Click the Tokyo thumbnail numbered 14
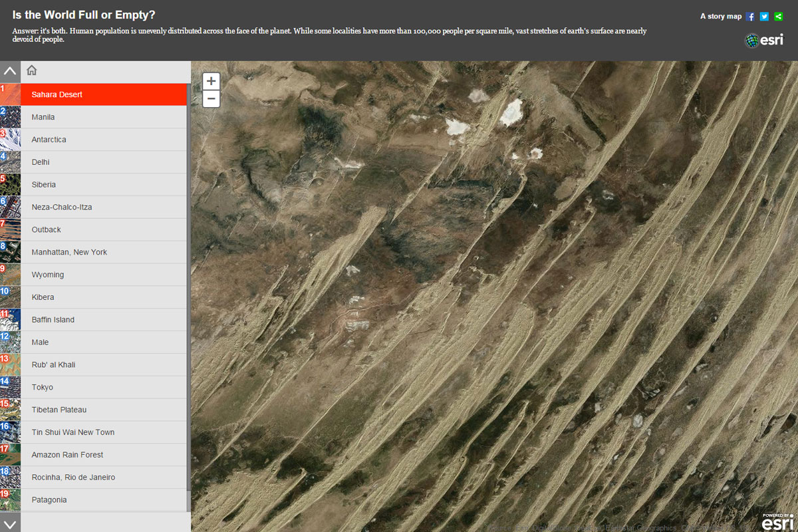The height and width of the screenshot is (532, 798). click(10, 387)
